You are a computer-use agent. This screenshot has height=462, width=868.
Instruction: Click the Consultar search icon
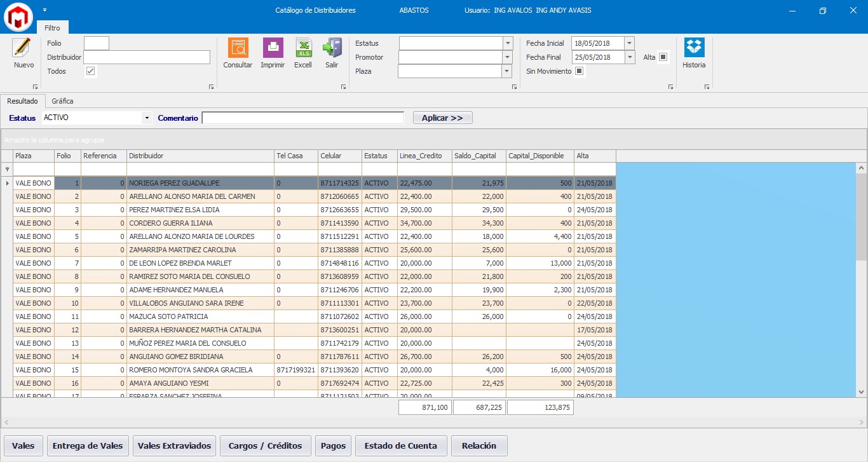tap(238, 48)
